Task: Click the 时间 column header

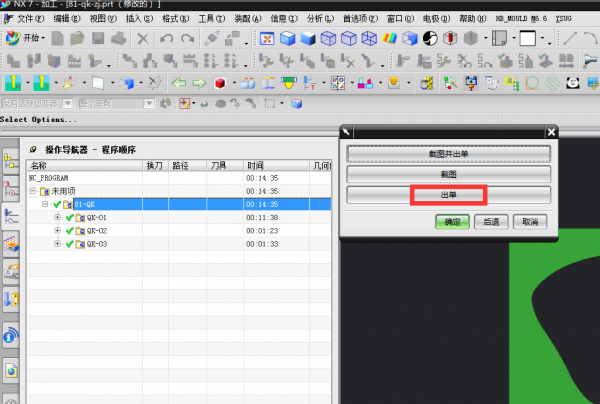Action: click(x=276, y=165)
